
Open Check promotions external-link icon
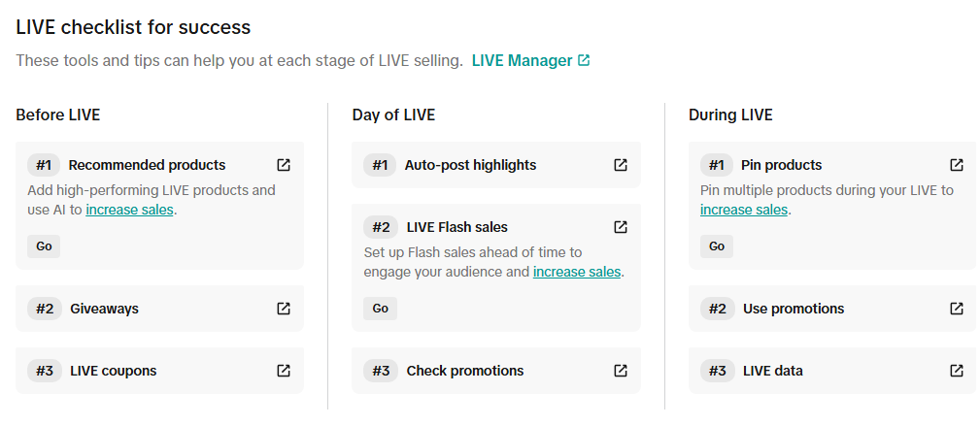pos(621,371)
